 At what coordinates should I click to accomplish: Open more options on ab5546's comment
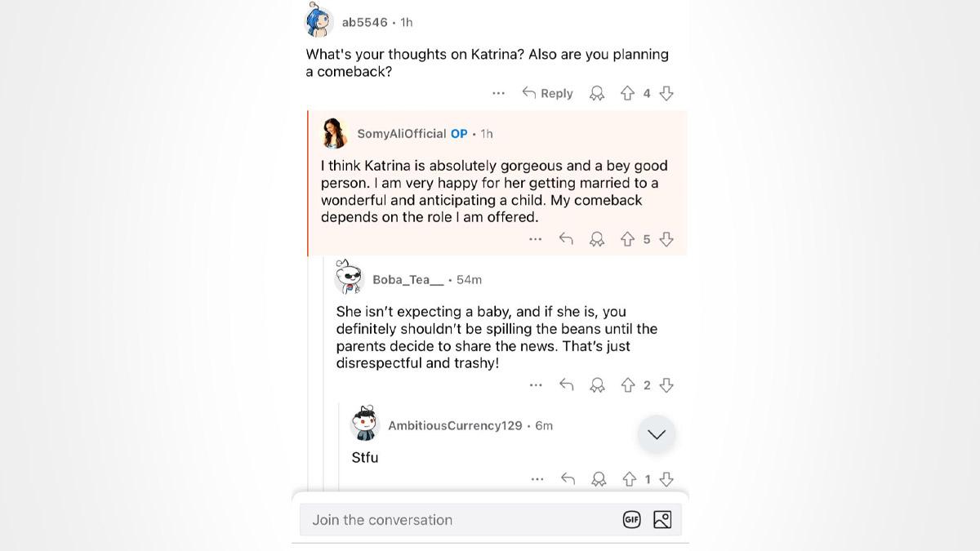499,94
